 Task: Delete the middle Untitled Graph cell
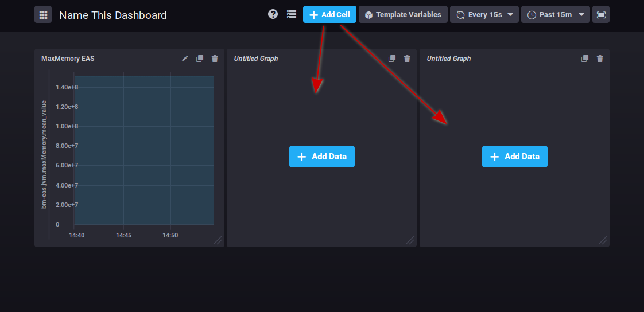407,58
